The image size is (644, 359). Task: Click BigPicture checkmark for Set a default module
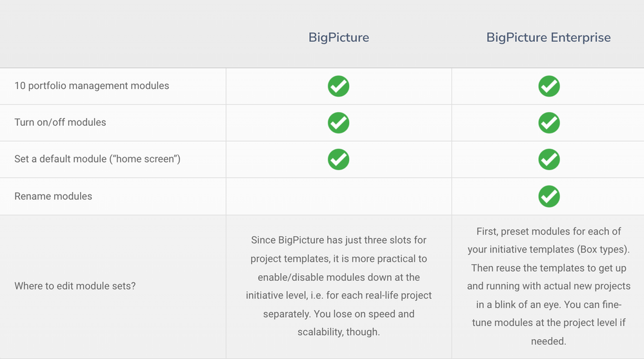338,159
